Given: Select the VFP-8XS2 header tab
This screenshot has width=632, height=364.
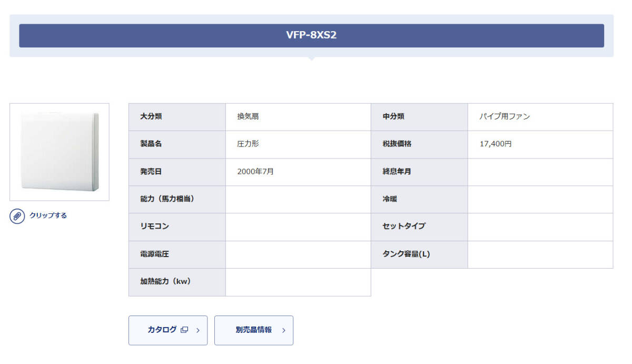Looking at the screenshot, I should 311,35.
